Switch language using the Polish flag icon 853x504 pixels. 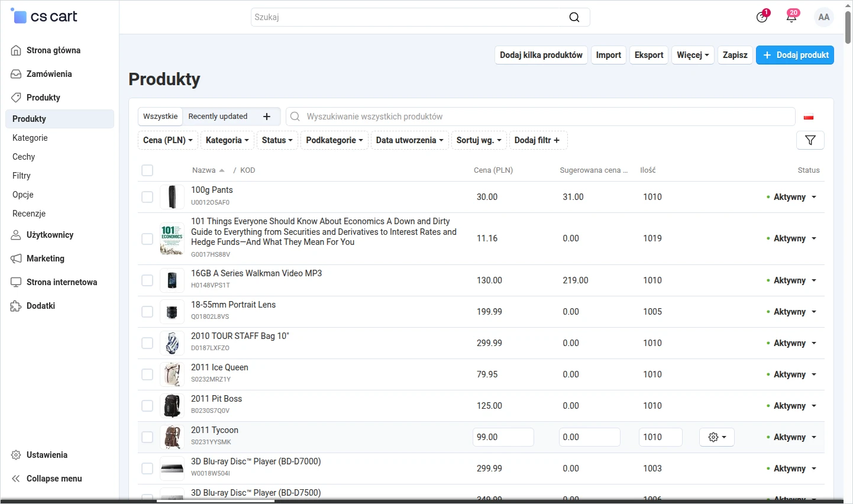809,117
